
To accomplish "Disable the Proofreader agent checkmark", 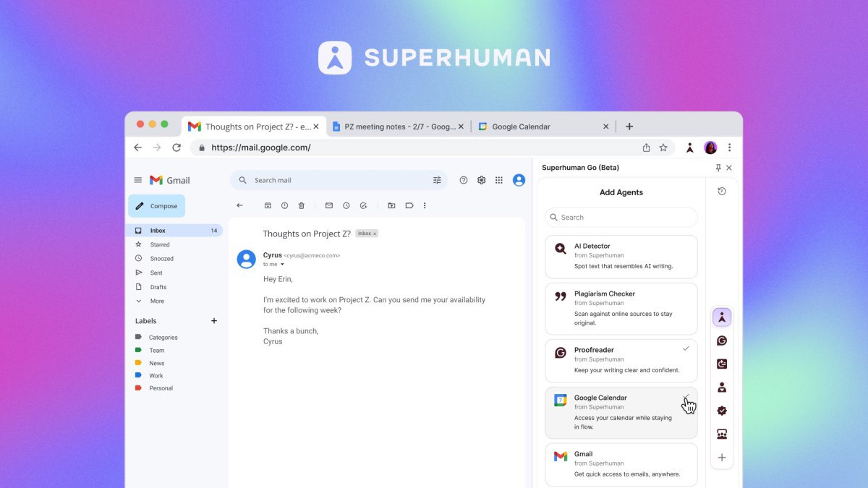I will click(x=686, y=348).
